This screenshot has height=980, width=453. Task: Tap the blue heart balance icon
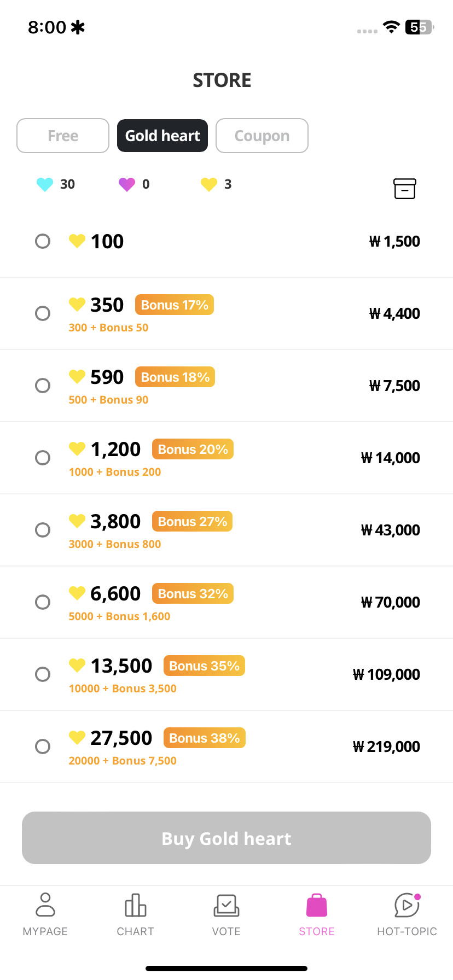[x=45, y=184]
